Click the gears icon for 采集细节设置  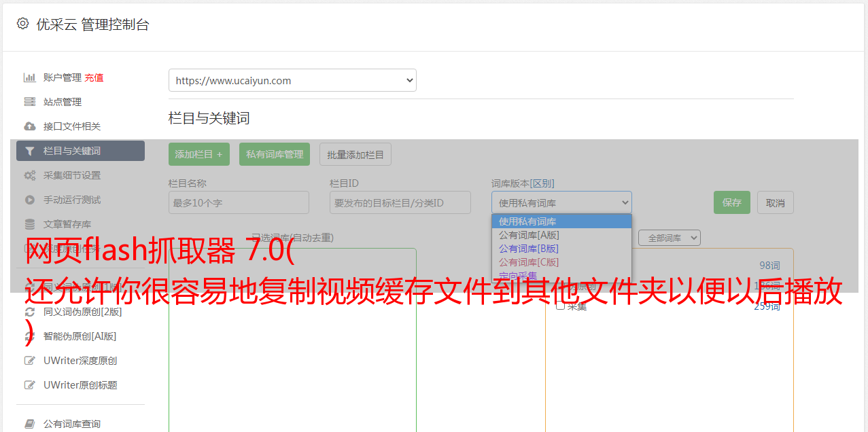tap(30, 175)
